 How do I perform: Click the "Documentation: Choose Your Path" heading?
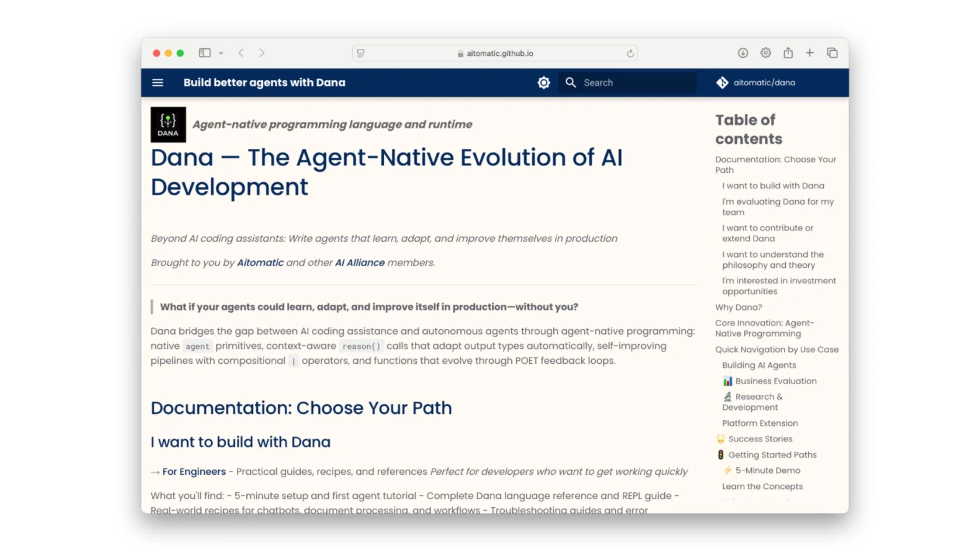tap(301, 408)
